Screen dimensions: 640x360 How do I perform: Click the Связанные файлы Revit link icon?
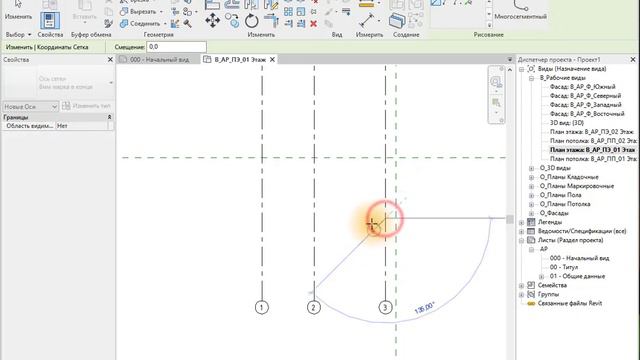tap(531, 303)
